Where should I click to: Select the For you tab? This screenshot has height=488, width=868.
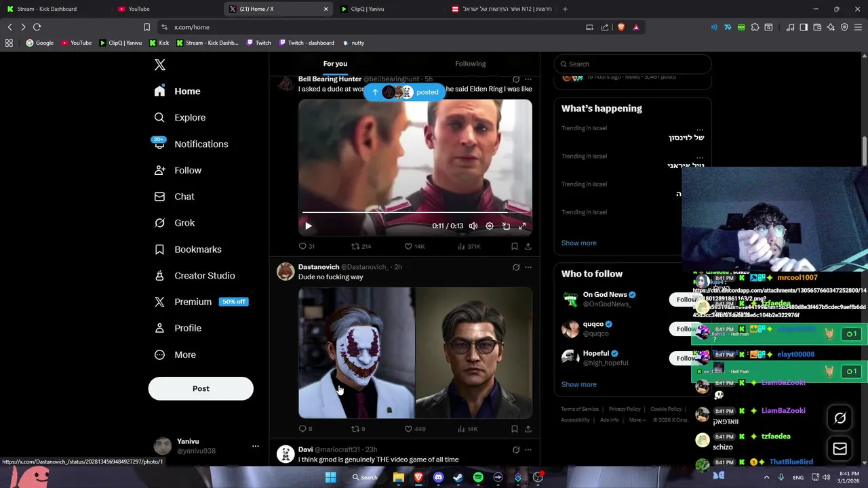coord(335,64)
